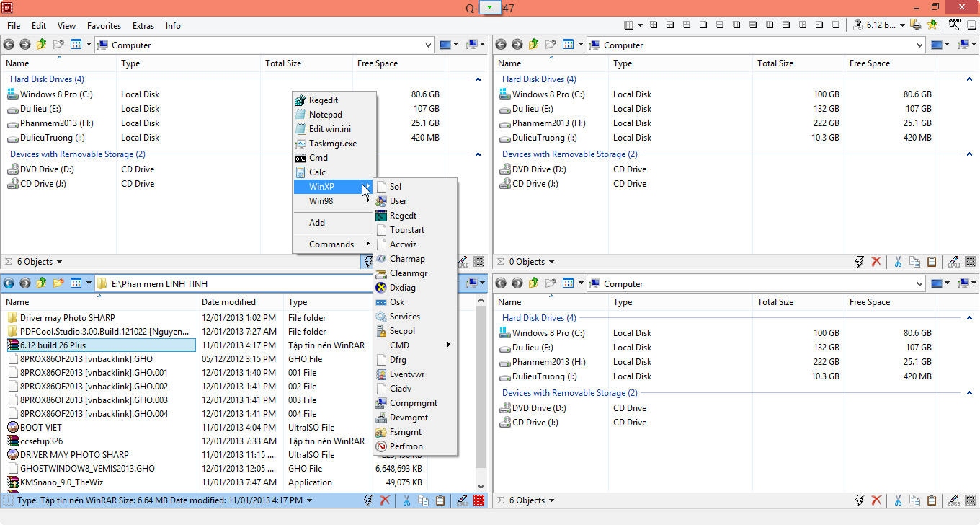This screenshot has height=525, width=980.
Task: Sort by Type column in top-left pane
Action: (x=187, y=63)
